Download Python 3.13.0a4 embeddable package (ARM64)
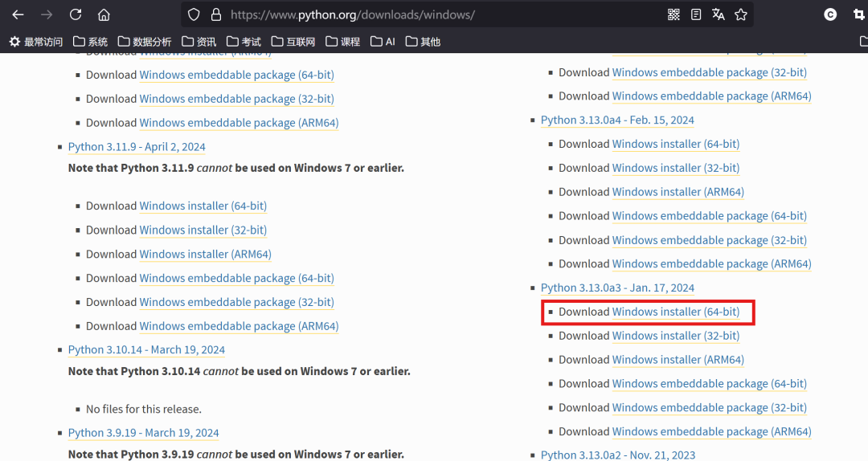This screenshot has height=461, width=868. (712, 264)
